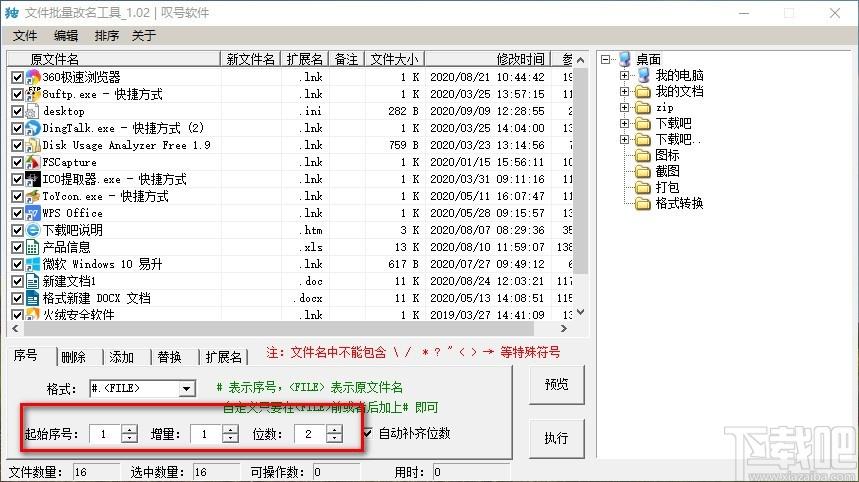The height and width of the screenshot is (482, 859).
Task: Click the 360极速浏览器 file icon
Action: (33, 77)
